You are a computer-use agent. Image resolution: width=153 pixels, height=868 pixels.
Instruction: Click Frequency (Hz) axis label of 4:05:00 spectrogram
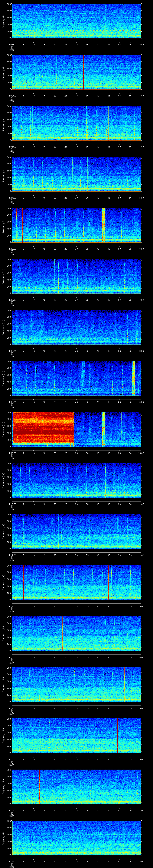(3, 225)
